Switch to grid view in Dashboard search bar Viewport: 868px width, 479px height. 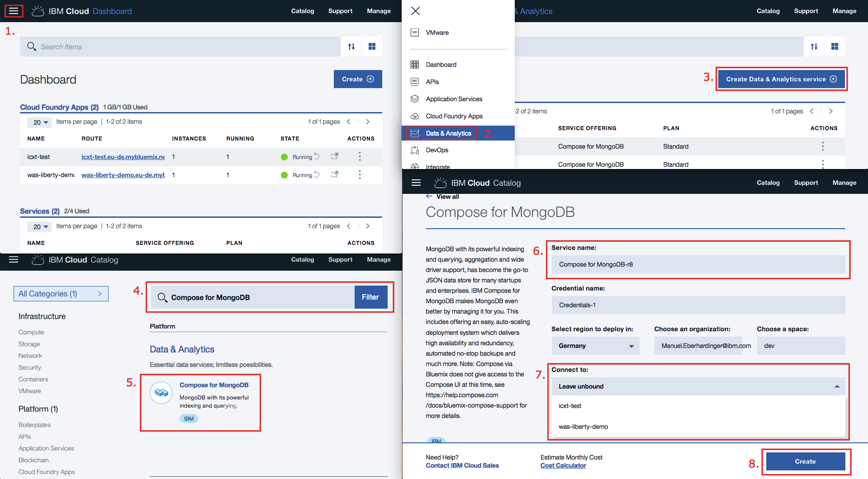click(372, 47)
